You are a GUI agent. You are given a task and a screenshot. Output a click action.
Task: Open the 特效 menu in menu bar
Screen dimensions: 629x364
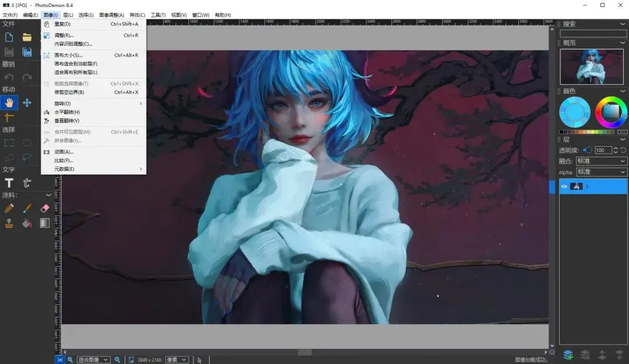coord(137,15)
